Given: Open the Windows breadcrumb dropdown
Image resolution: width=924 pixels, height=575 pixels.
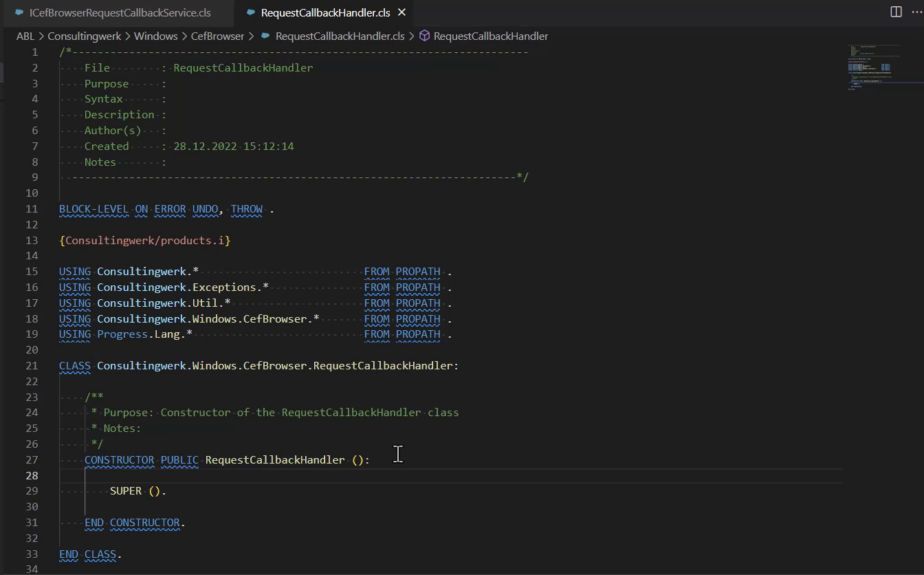Looking at the screenshot, I should (x=156, y=36).
